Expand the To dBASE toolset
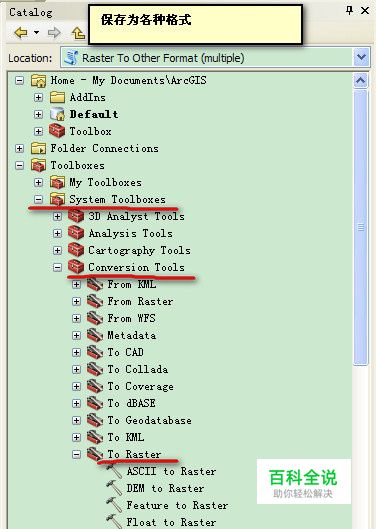 coord(77,403)
